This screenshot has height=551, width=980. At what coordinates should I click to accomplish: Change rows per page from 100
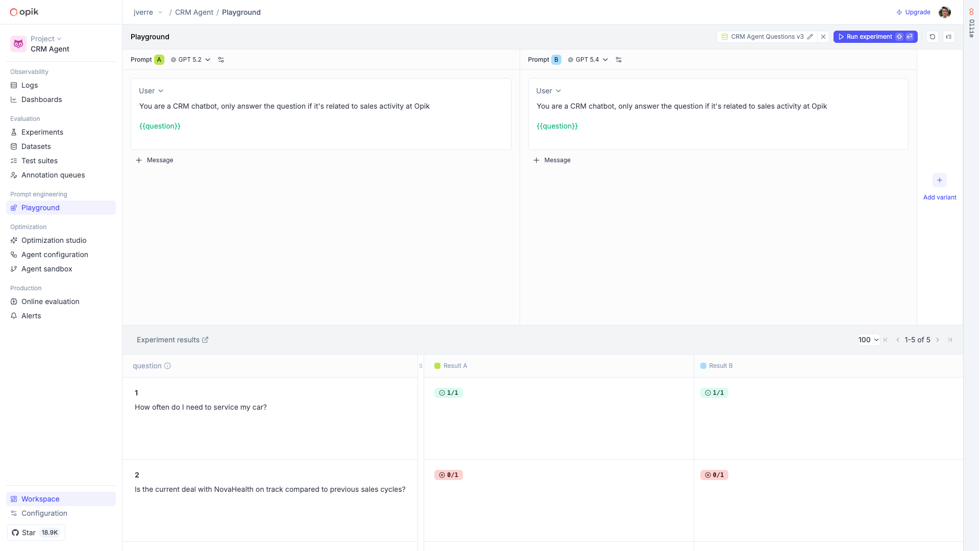868,340
